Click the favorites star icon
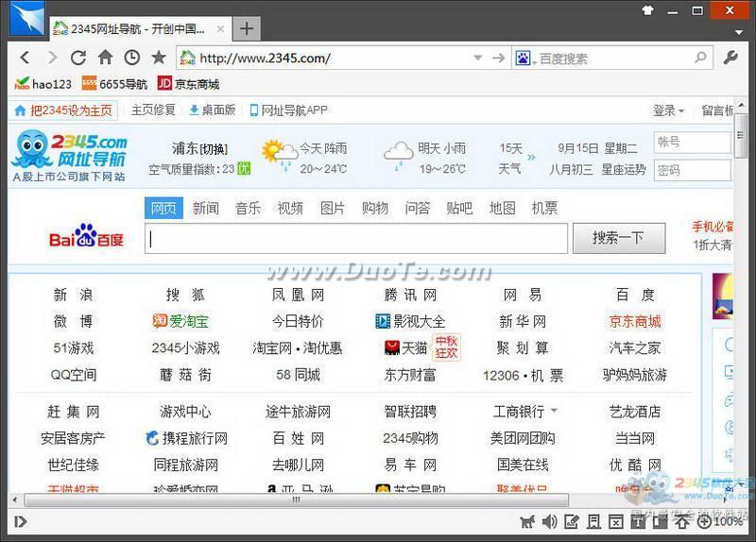The height and width of the screenshot is (542, 756). (x=159, y=58)
